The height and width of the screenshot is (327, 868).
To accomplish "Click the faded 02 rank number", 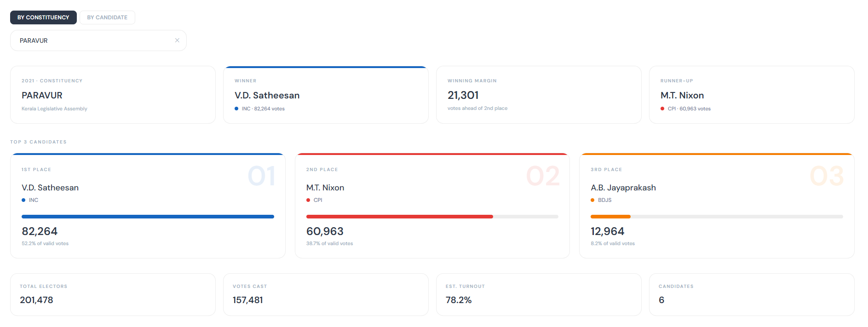I will [x=543, y=176].
